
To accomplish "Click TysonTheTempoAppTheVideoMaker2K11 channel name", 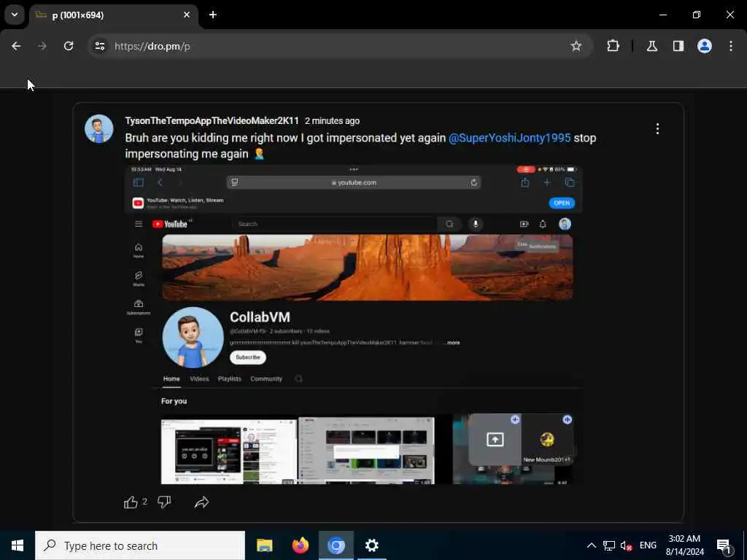I will 212,121.
